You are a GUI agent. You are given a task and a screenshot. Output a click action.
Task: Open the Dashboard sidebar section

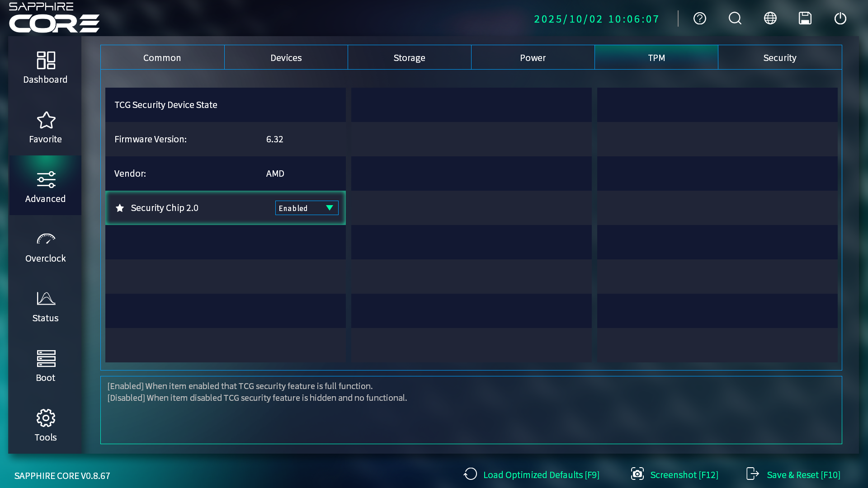click(x=45, y=68)
